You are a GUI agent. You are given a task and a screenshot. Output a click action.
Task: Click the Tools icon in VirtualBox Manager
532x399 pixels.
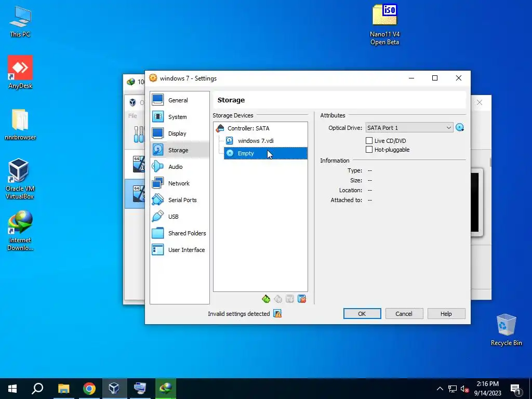[139, 135]
